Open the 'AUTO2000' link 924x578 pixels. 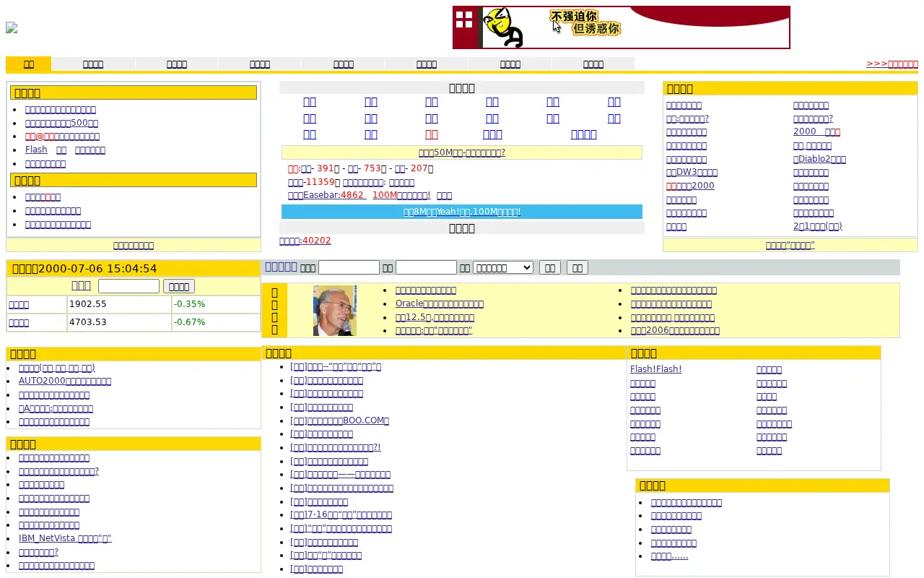65,381
